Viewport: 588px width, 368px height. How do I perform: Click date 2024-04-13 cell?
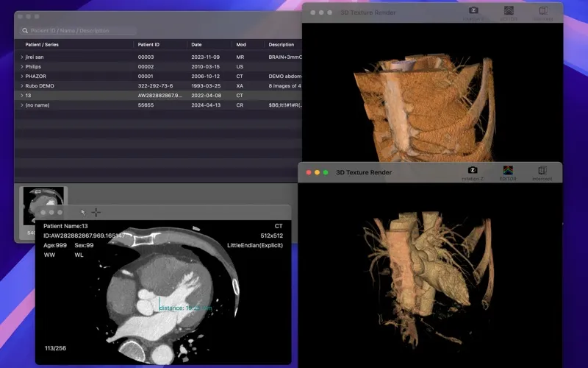point(206,105)
